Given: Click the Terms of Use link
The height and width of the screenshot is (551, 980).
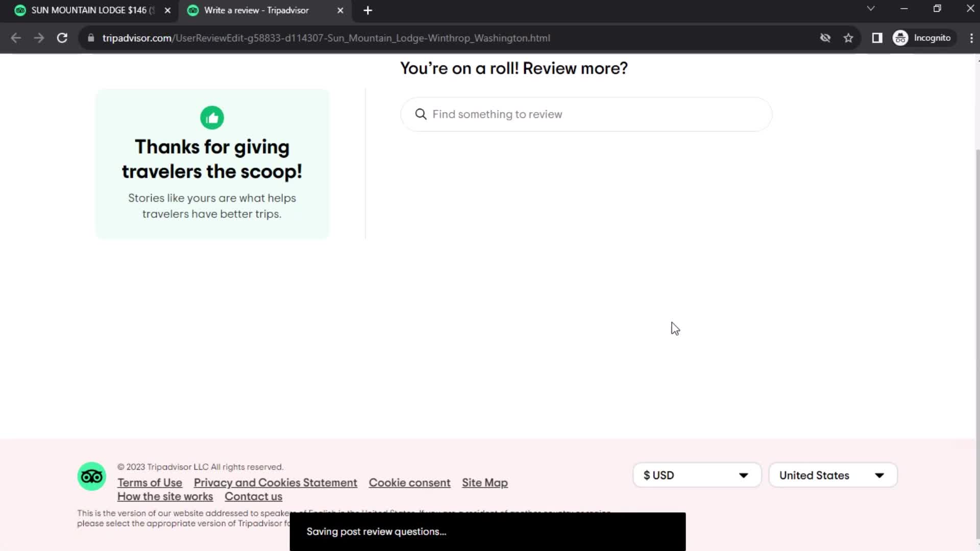Looking at the screenshot, I should tap(150, 482).
